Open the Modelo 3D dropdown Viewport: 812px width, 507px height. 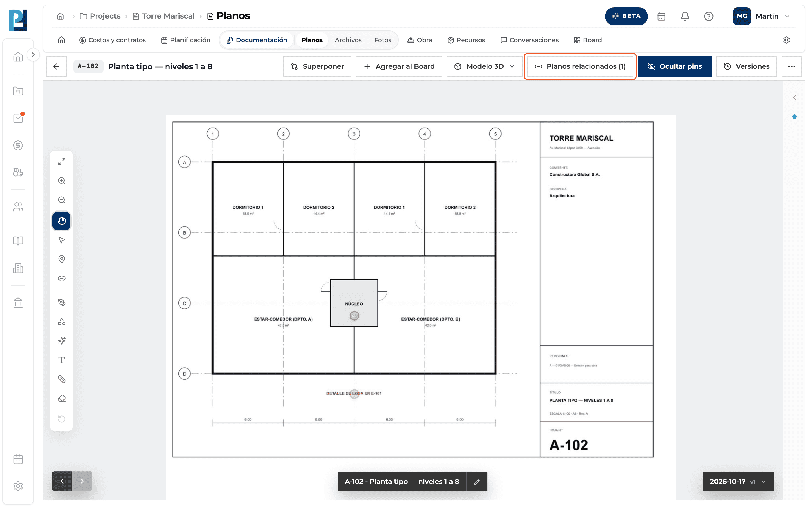click(484, 66)
